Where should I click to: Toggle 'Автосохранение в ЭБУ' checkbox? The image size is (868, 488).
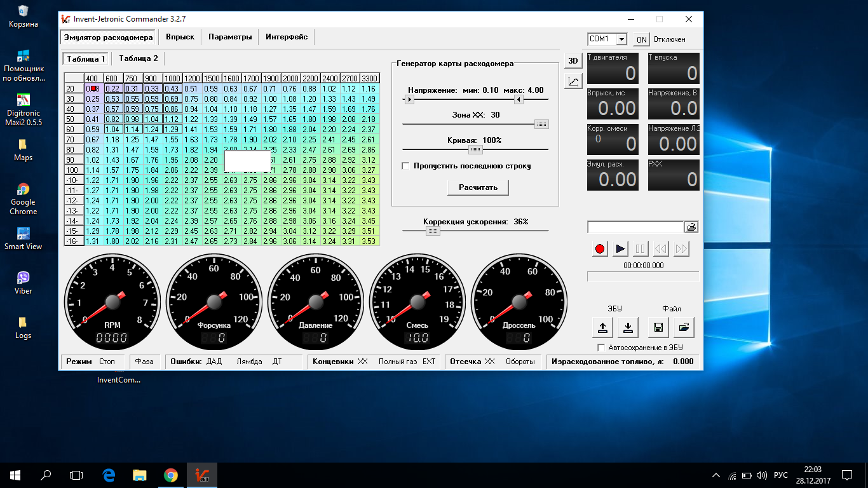(601, 348)
